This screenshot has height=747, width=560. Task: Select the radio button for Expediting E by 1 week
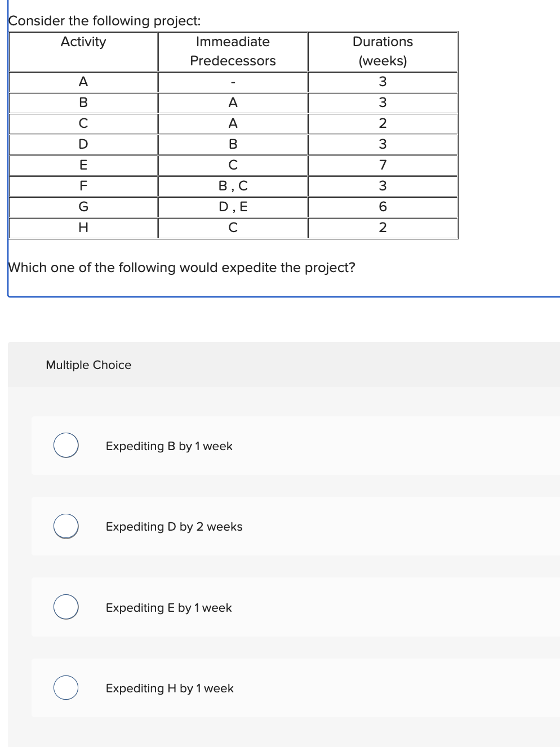pos(65,607)
